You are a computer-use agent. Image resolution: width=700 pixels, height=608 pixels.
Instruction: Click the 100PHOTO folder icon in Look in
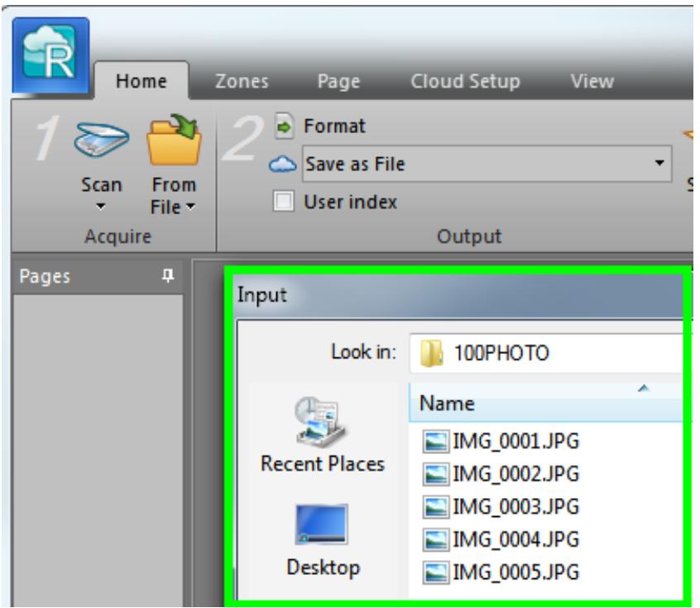431,352
